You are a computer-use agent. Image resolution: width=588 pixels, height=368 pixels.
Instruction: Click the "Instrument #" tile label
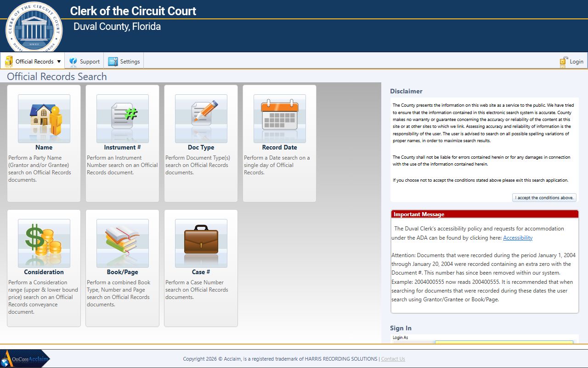click(123, 148)
